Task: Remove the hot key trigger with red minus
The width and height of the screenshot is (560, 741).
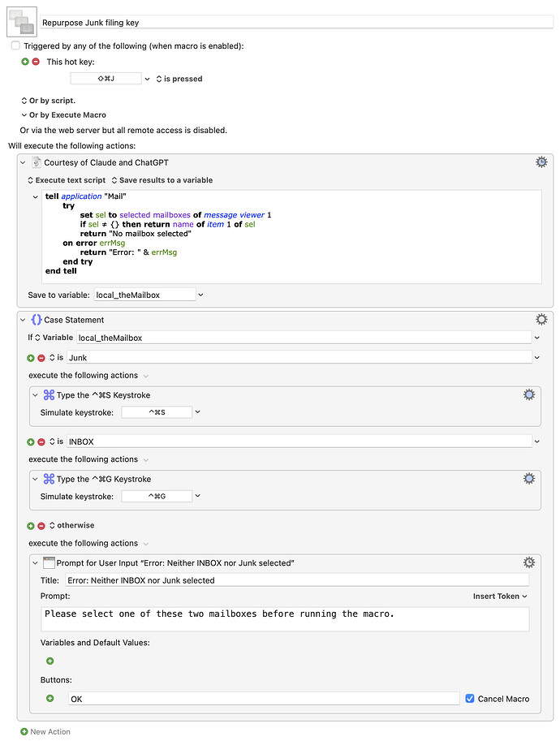Action: coord(36,62)
